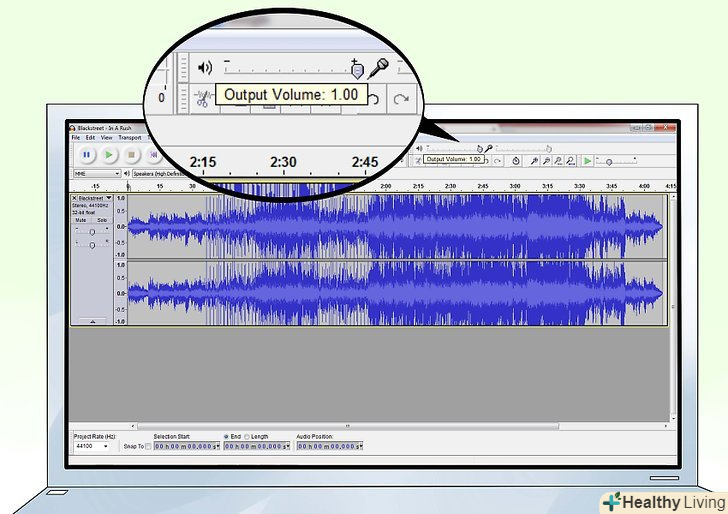Screen dimensions: 728x514
Task: Click the output volume speaker icon
Action: 419,149
